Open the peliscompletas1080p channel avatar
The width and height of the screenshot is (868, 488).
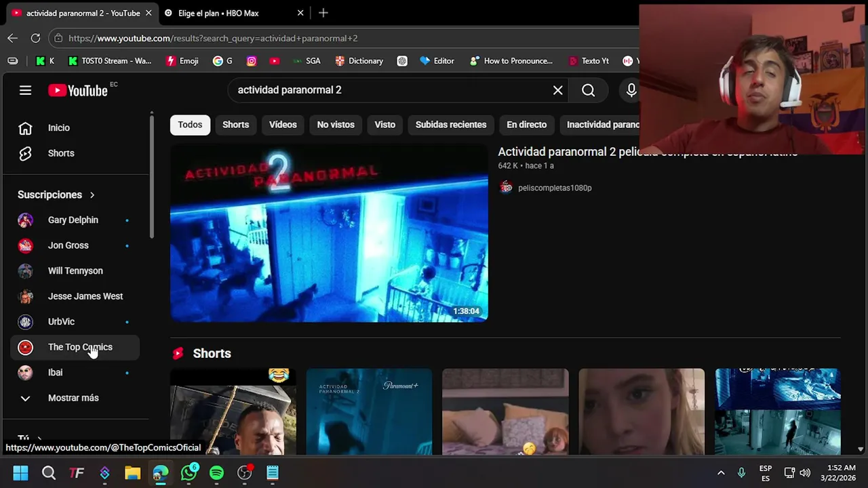506,188
